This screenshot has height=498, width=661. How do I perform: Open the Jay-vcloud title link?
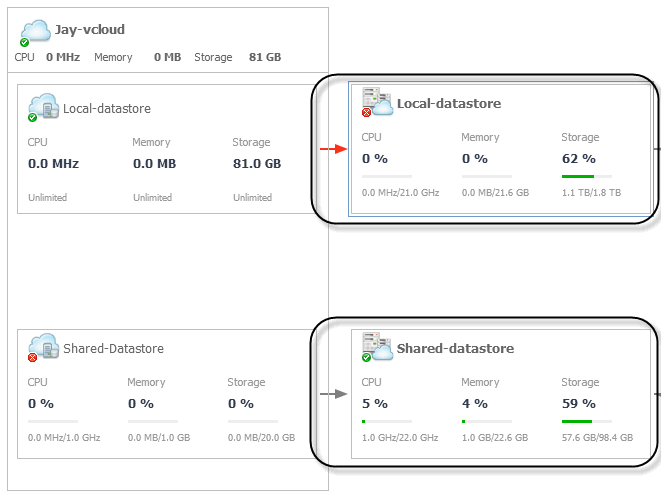[90, 30]
